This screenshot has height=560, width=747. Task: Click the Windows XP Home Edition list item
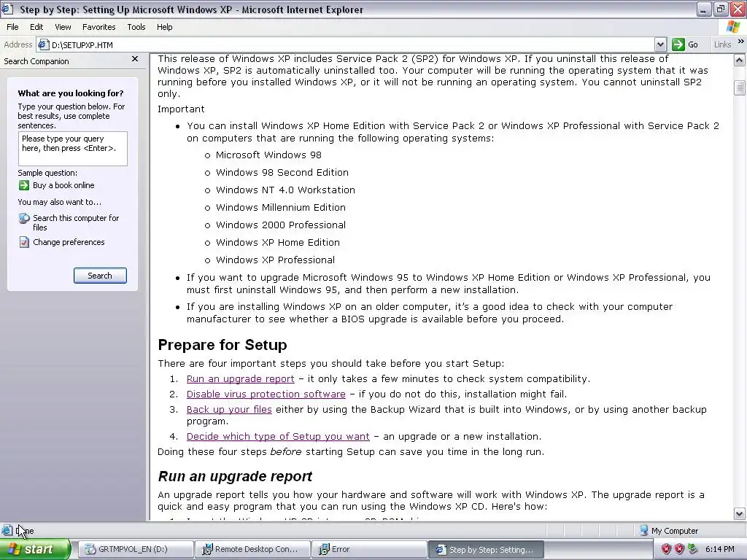point(278,243)
